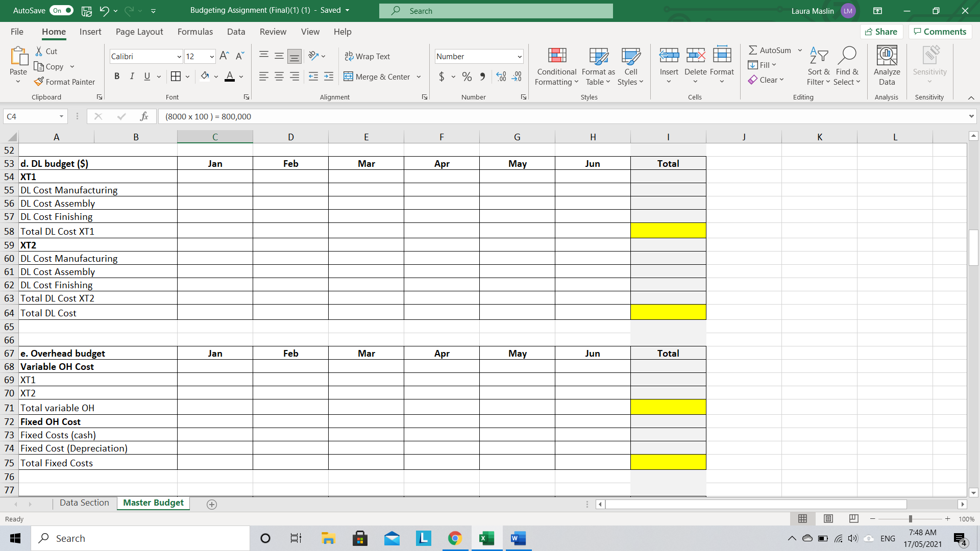Click the Share button
Image resolution: width=980 pixels, height=551 pixels.
[881, 31]
